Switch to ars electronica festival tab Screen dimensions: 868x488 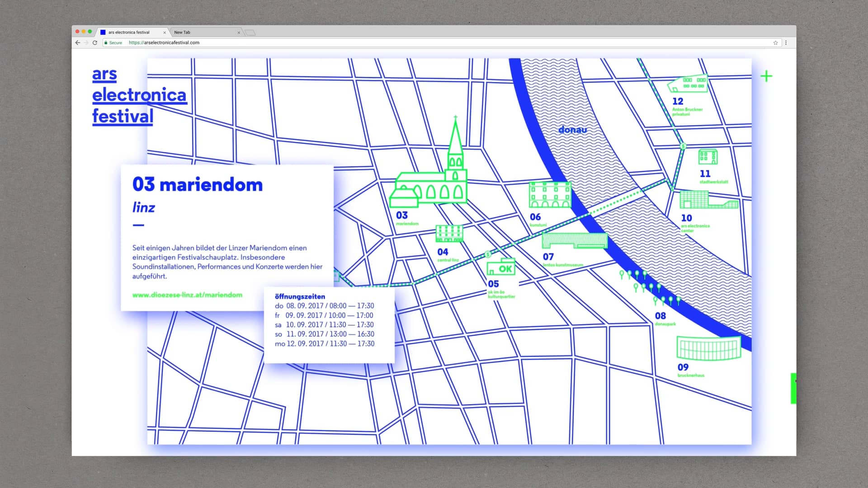tap(133, 32)
